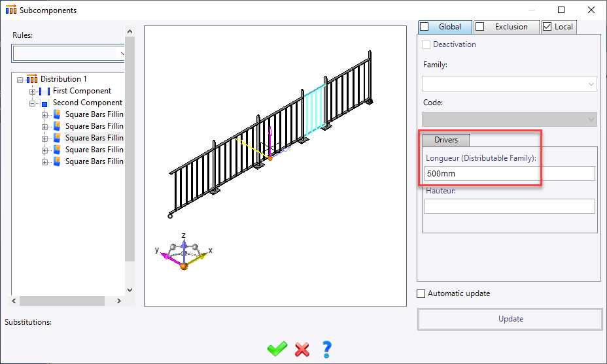Click the Distribution 1 icon in tree

tap(32, 79)
